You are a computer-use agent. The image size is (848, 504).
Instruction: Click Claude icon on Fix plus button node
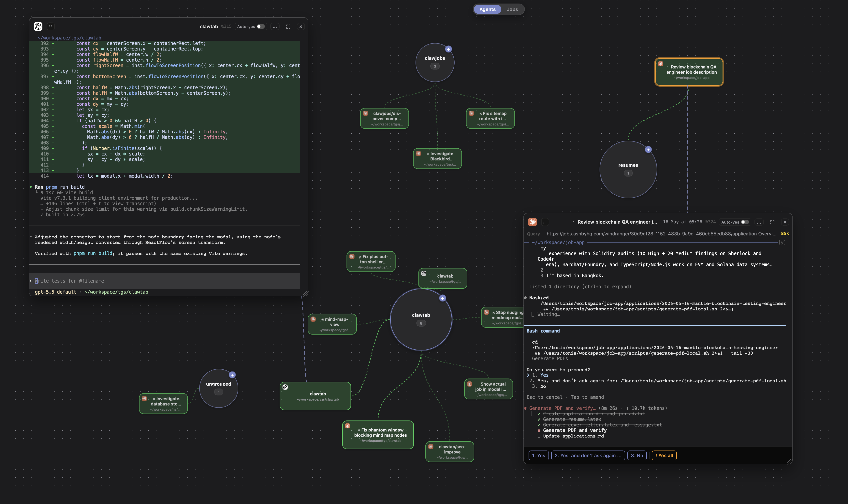tap(352, 256)
